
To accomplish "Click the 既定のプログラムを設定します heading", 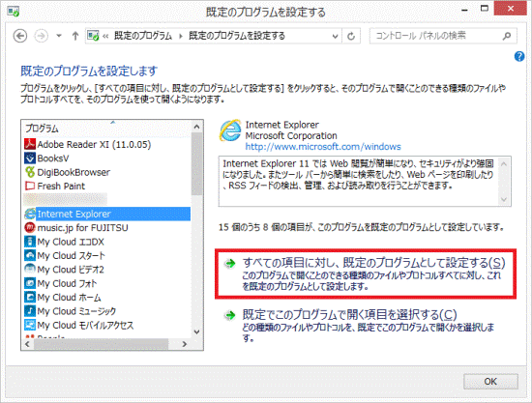I will (89, 72).
